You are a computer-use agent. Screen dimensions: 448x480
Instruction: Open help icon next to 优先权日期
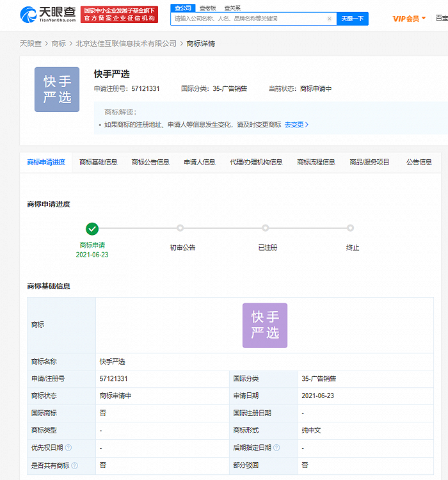coord(68,447)
